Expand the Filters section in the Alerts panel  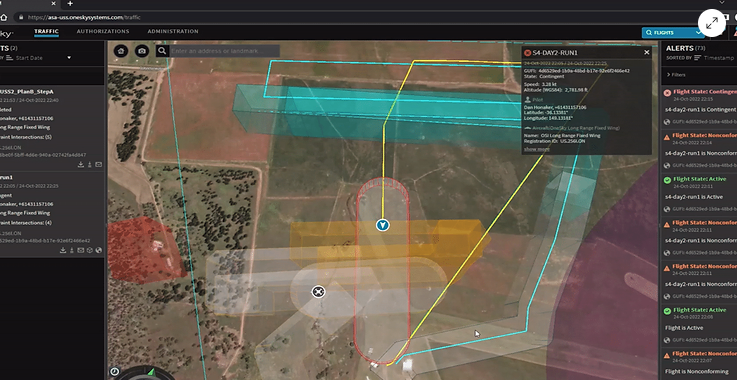click(x=676, y=75)
